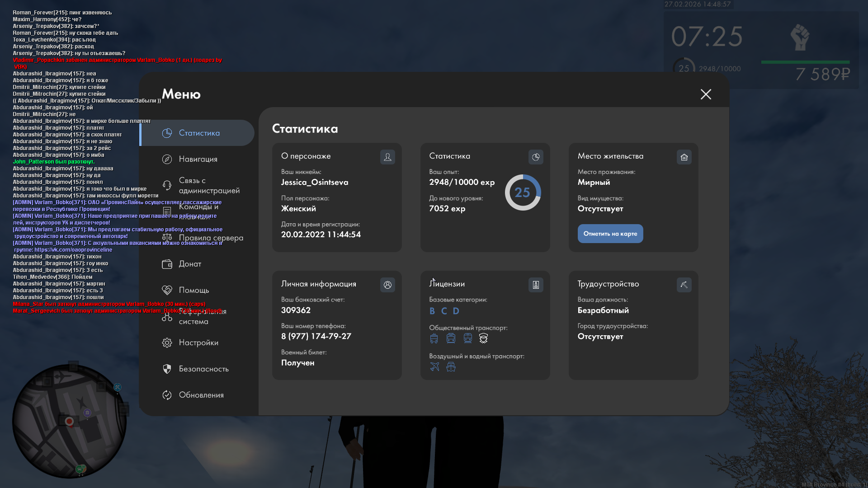Click the profile icon in О персонаже card
Image resolution: width=868 pixels, height=488 pixels.
[387, 157]
